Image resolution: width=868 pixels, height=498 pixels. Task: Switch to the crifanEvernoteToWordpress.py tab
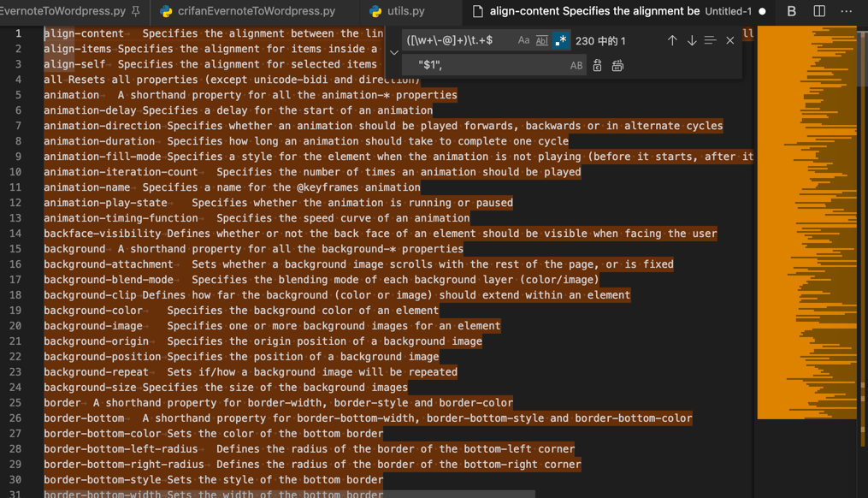(248, 12)
